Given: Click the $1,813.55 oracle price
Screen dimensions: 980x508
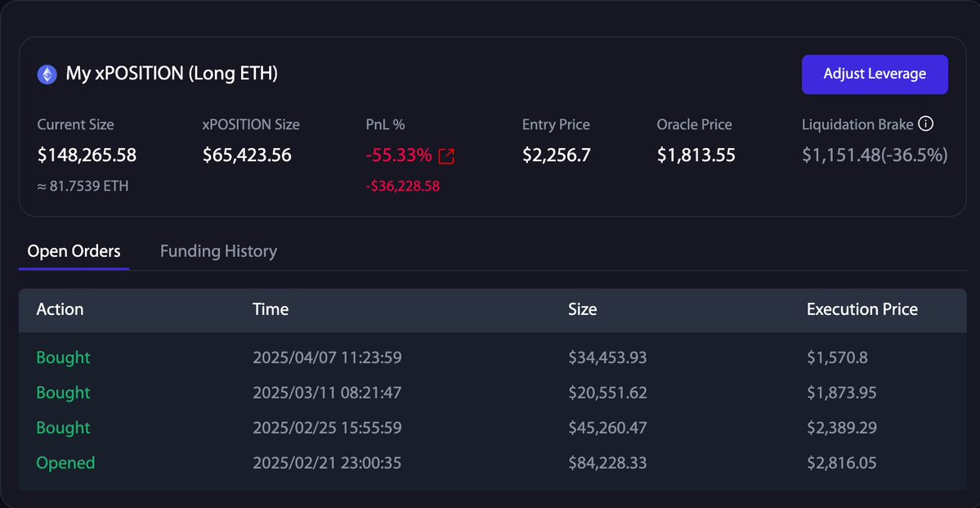Looking at the screenshot, I should point(696,155).
